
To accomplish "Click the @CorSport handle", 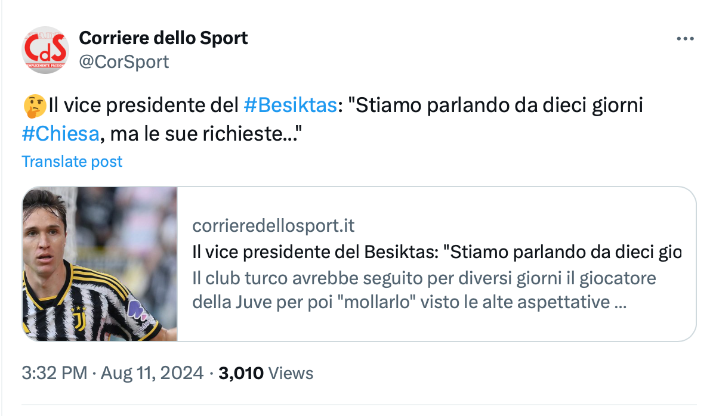I will (x=124, y=62).
